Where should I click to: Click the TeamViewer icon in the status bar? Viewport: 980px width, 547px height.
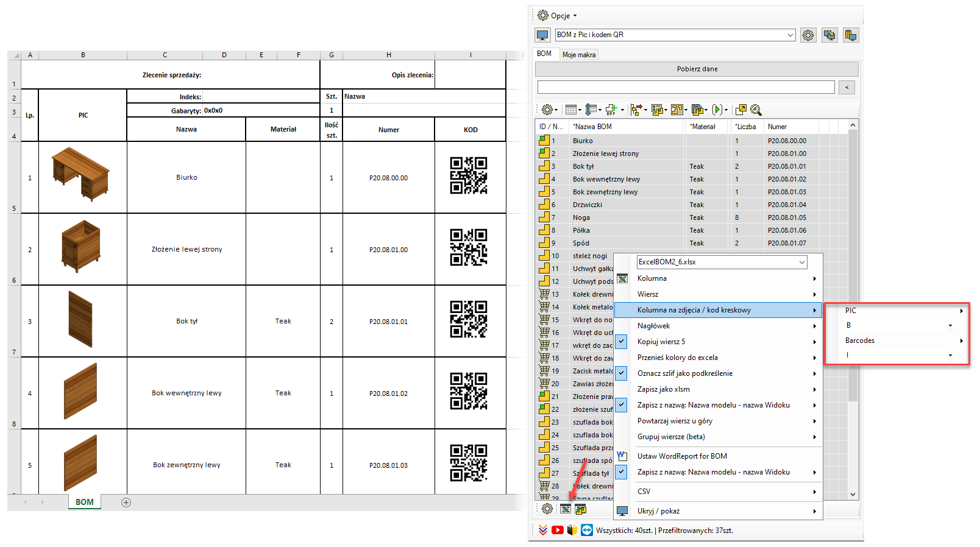587,531
